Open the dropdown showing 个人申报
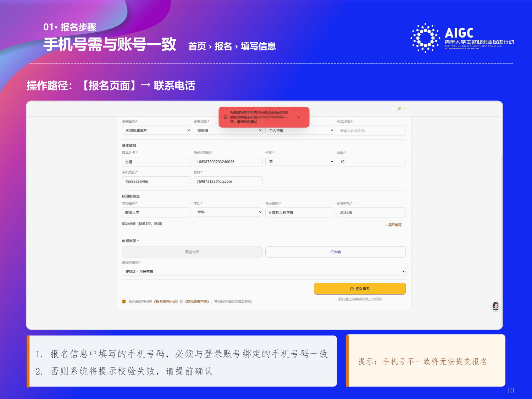Viewport: 532px width, 399px height. (x=300, y=130)
